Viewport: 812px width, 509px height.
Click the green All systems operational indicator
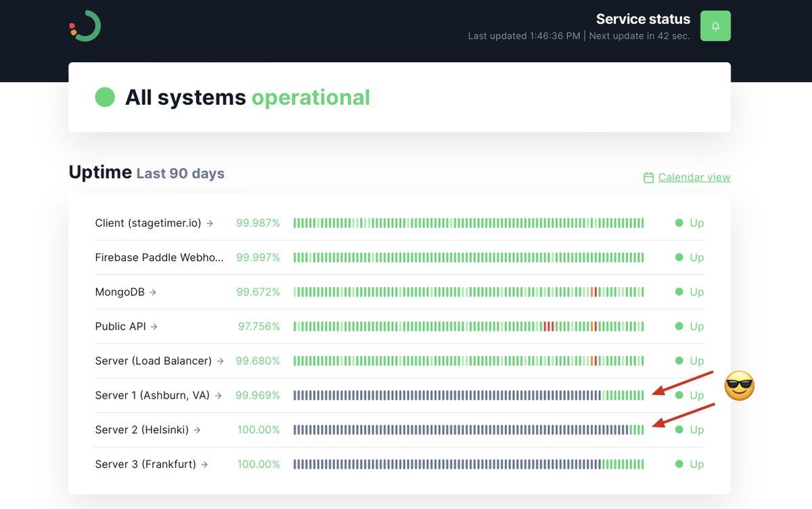(x=105, y=97)
